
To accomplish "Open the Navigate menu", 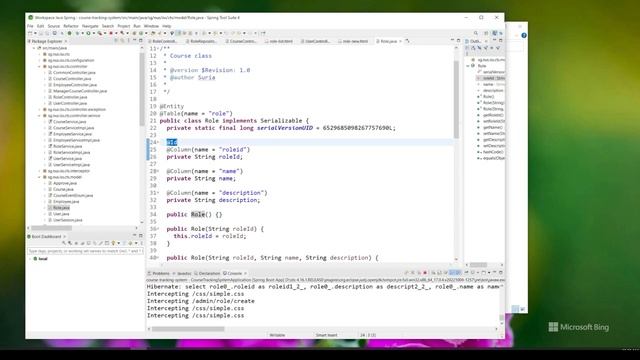I will (x=90, y=26).
